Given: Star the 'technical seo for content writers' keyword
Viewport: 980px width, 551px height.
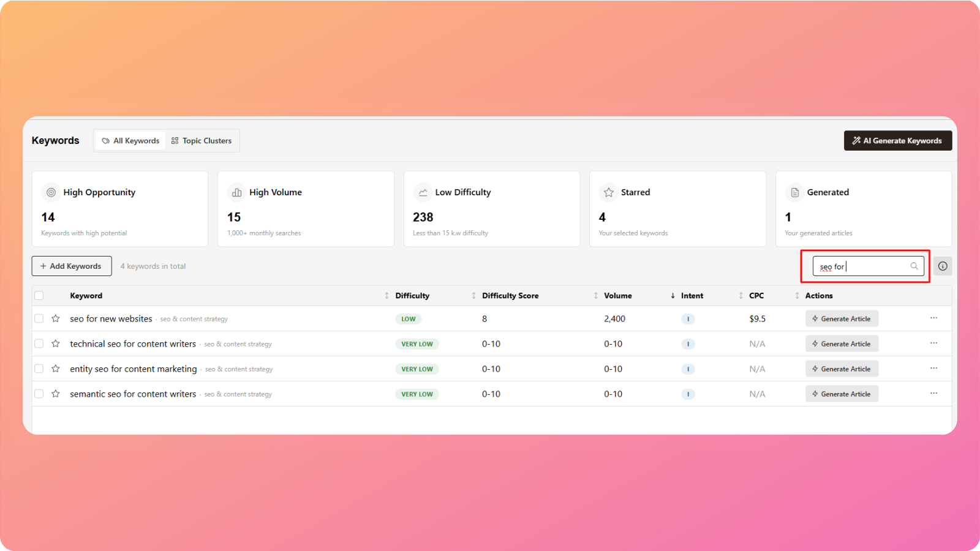Looking at the screenshot, I should 56,343.
